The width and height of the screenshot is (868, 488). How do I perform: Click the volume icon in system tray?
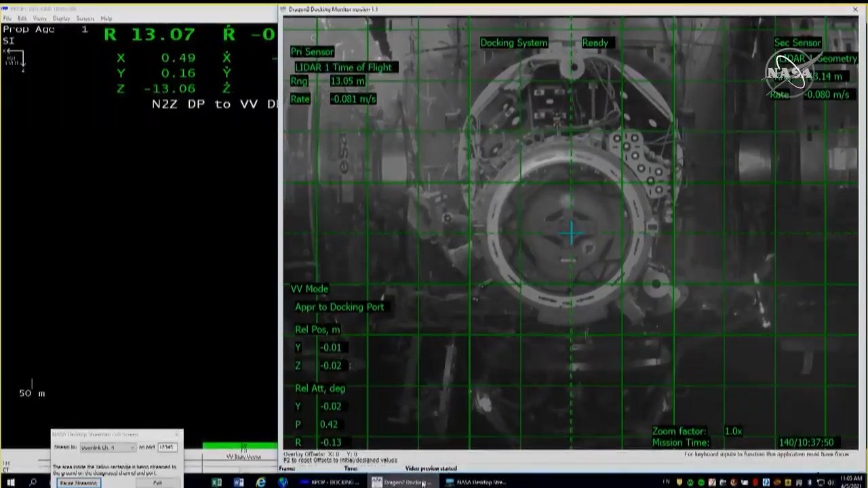click(x=831, y=483)
